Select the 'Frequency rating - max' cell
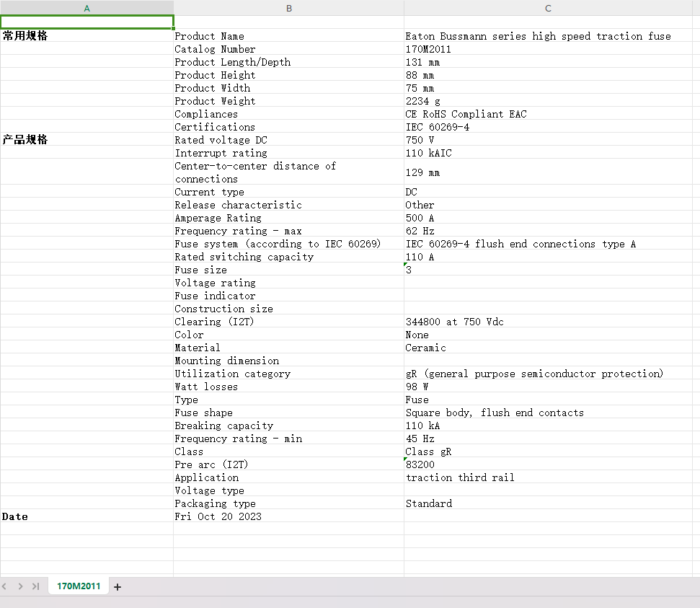The image size is (700, 608). [289, 231]
